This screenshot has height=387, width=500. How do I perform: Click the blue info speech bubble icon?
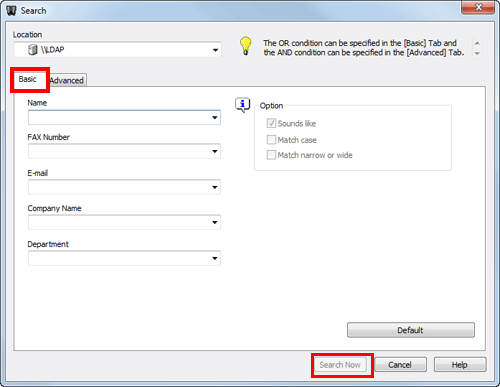coord(242,105)
